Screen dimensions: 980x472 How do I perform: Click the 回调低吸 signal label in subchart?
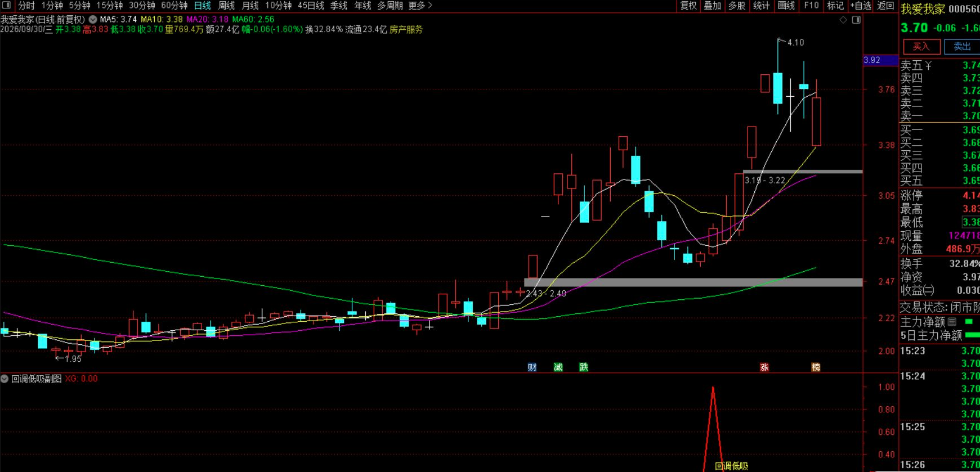tap(732, 466)
